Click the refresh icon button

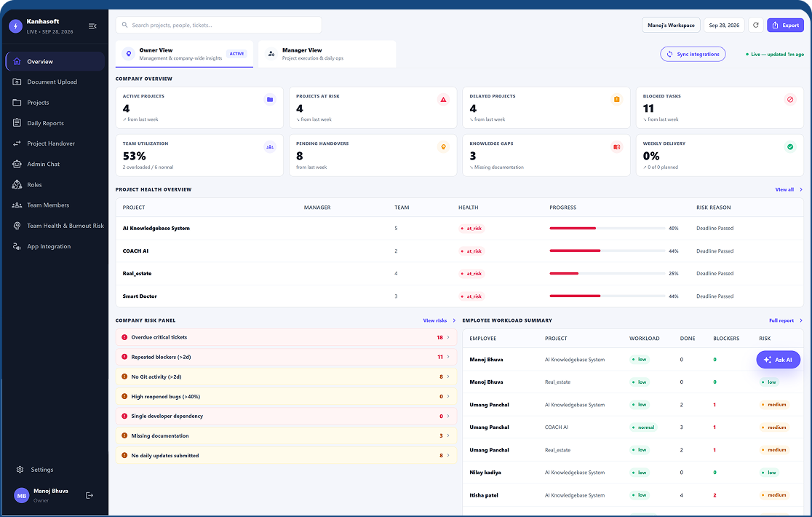click(755, 25)
